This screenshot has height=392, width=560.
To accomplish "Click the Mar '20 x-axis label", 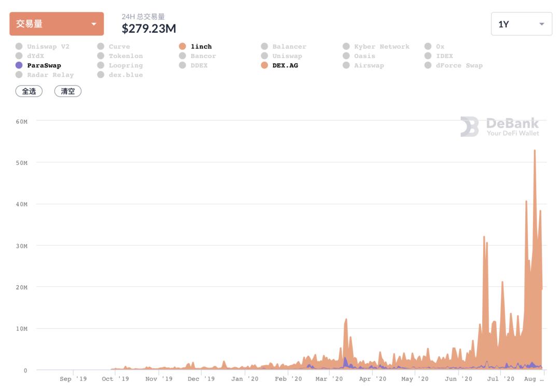I will [329, 379].
